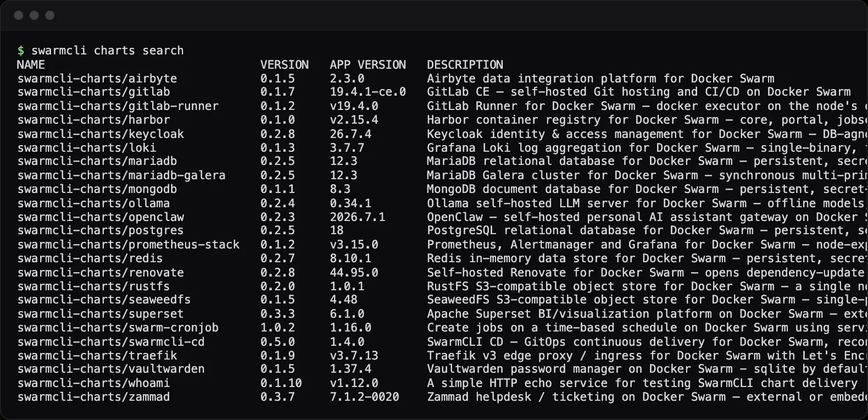Select the swarmcli-charts/keycloak row name
This screenshot has width=868, height=420.
tap(101, 134)
